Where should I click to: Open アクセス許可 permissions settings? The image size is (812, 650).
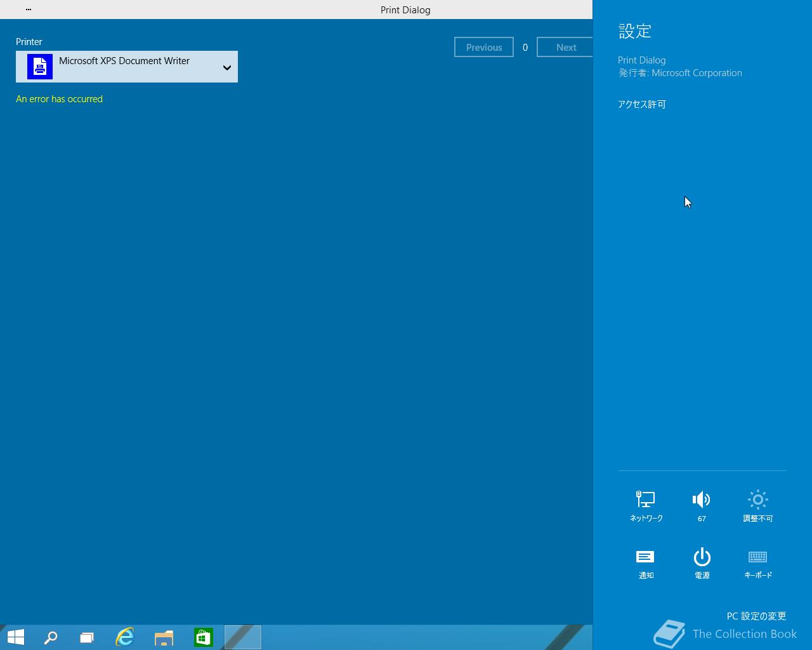(642, 104)
